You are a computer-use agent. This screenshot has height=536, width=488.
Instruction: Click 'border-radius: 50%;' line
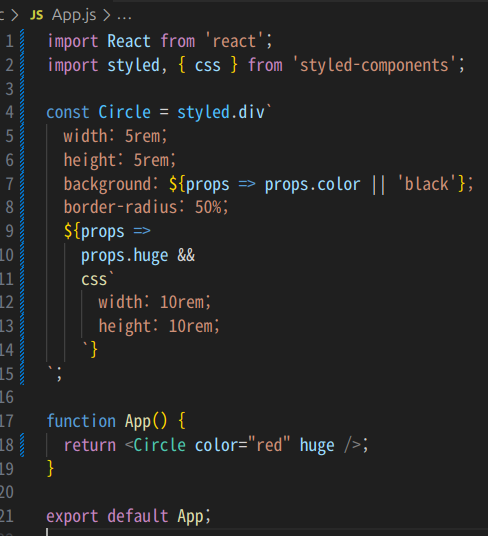tap(146, 207)
